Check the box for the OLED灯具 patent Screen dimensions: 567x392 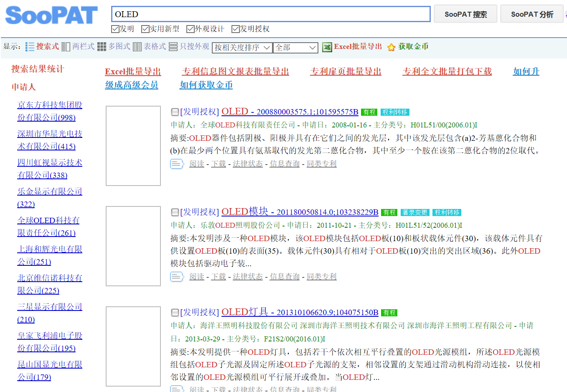(175, 313)
